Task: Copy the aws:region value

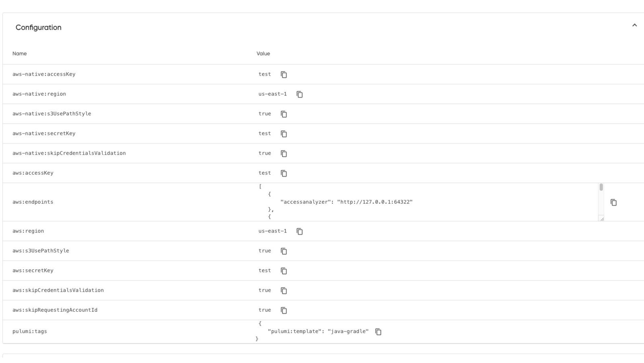Action: point(300,232)
